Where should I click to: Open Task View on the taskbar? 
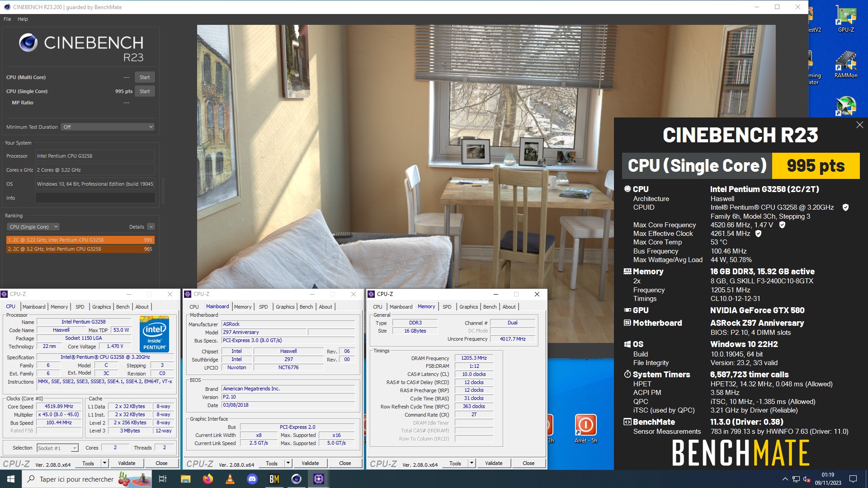tap(163, 479)
